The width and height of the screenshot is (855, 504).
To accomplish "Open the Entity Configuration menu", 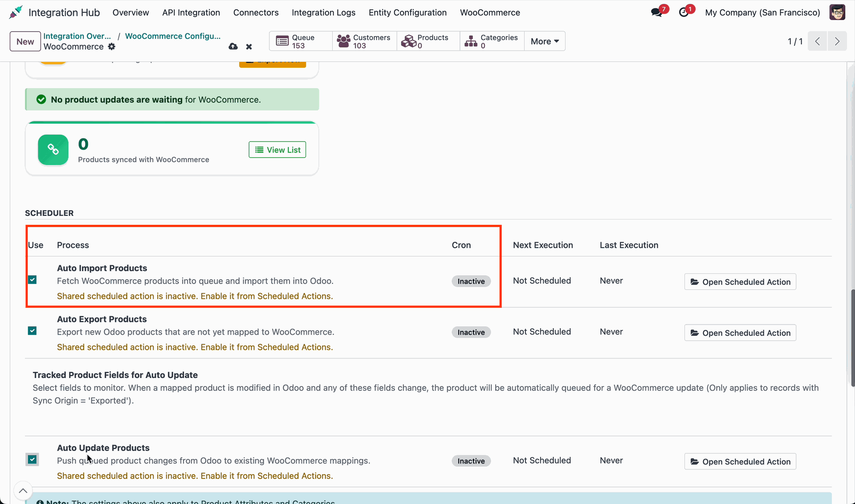I will [407, 12].
